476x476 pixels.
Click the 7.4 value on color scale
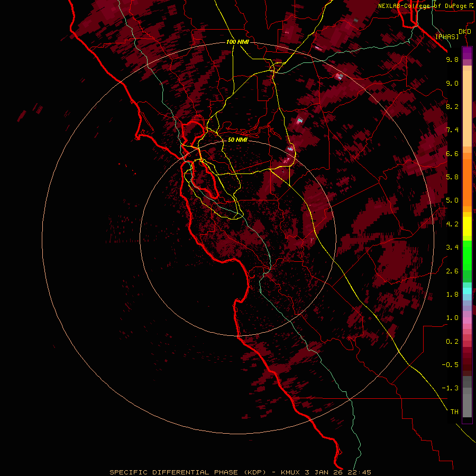452,130
